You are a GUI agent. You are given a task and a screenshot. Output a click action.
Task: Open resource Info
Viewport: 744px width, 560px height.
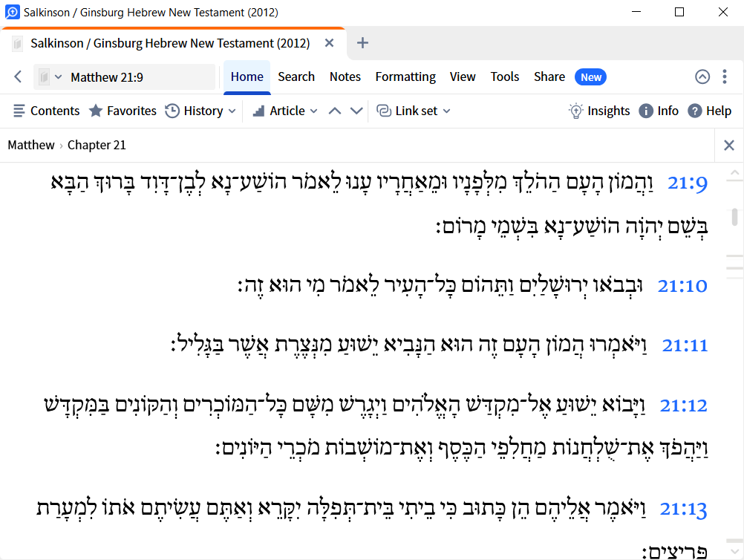point(659,111)
